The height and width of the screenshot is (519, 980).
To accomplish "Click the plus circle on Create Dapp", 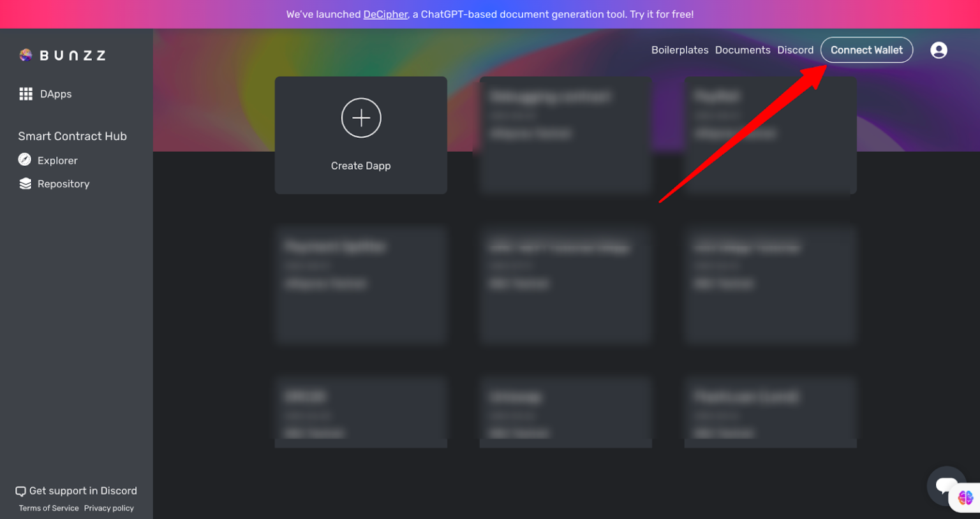I will (x=360, y=118).
